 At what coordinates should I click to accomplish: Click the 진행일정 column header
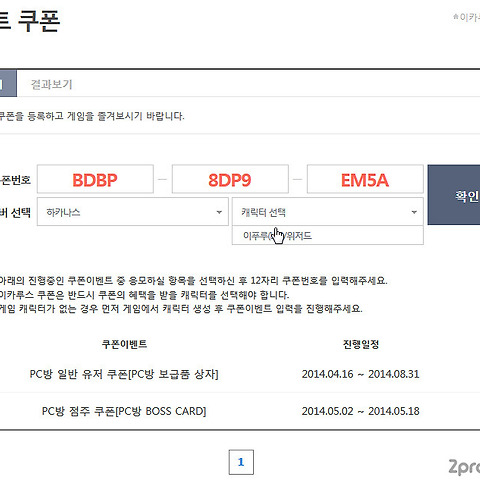[361, 344]
